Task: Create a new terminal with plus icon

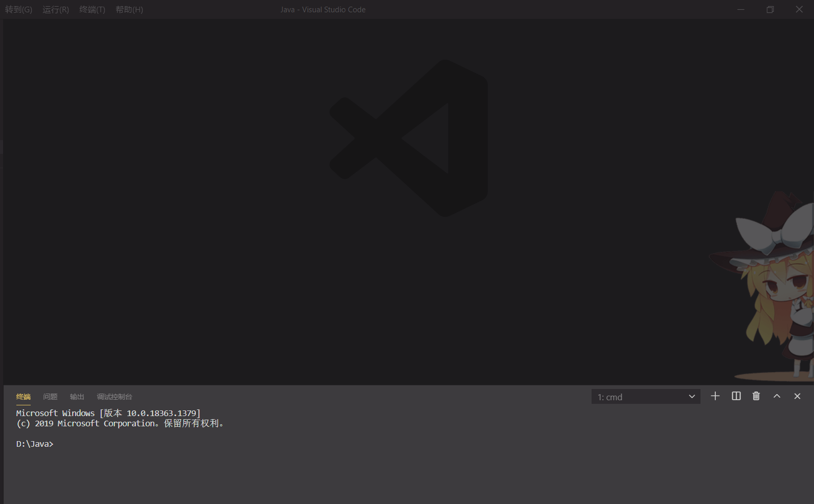Action: click(715, 396)
